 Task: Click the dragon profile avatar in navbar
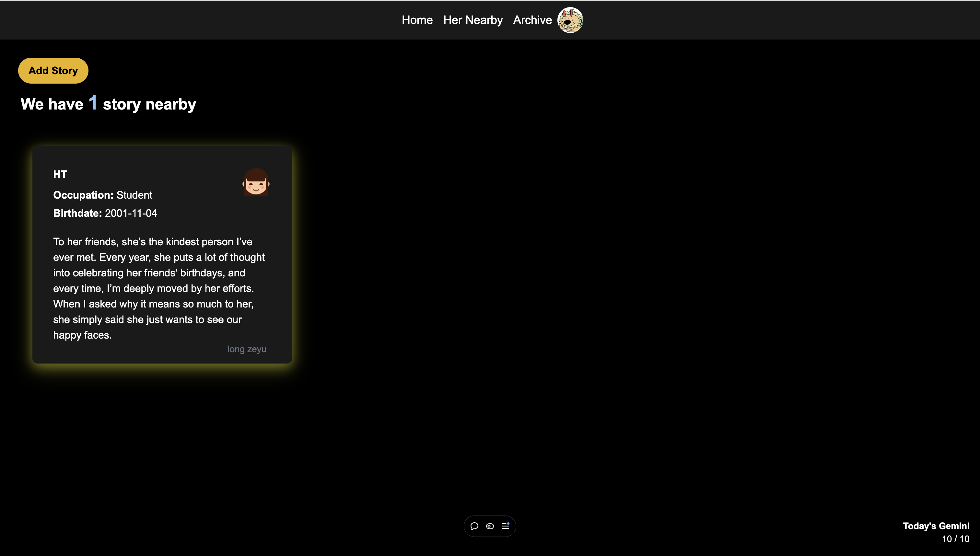[570, 20]
